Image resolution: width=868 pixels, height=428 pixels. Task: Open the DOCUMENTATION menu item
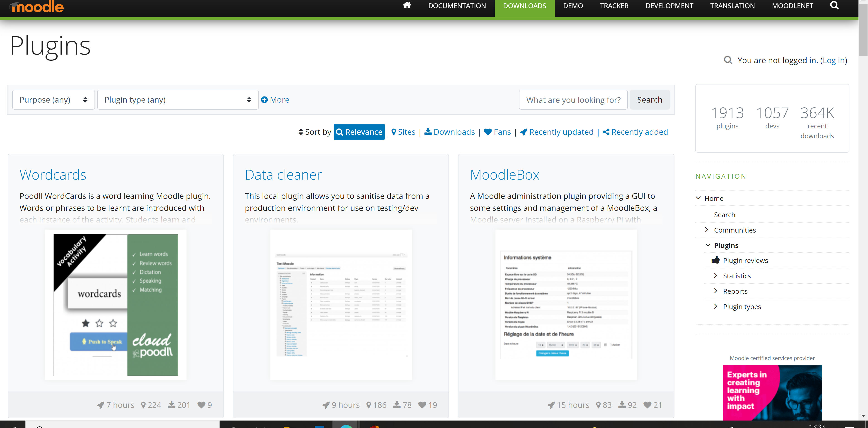(x=457, y=6)
